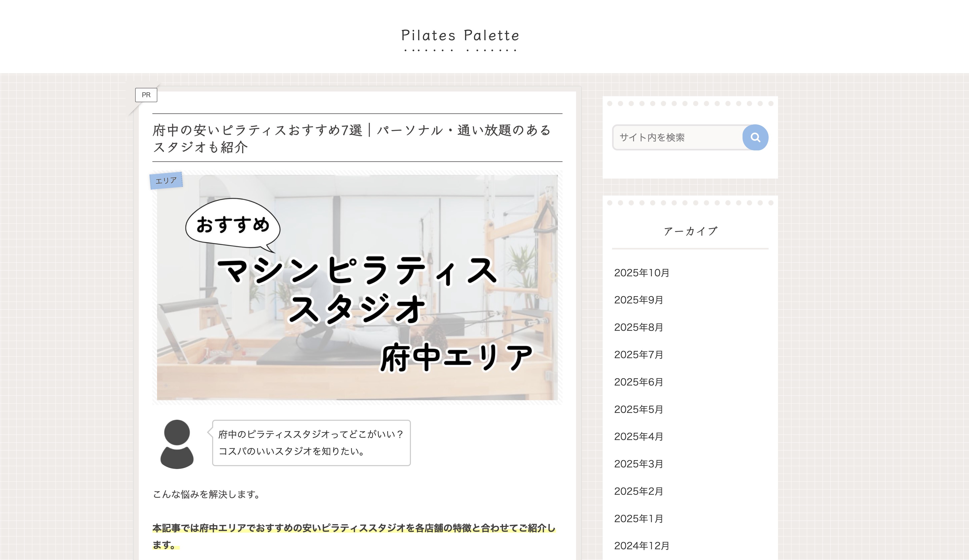Click the エリア category tag
The width and height of the screenshot is (969, 560).
click(x=166, y=180)
